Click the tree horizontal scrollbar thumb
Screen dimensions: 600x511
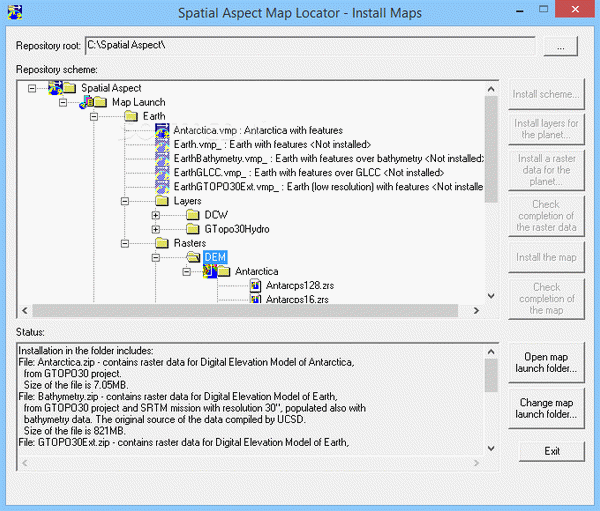tap(245, 310)
